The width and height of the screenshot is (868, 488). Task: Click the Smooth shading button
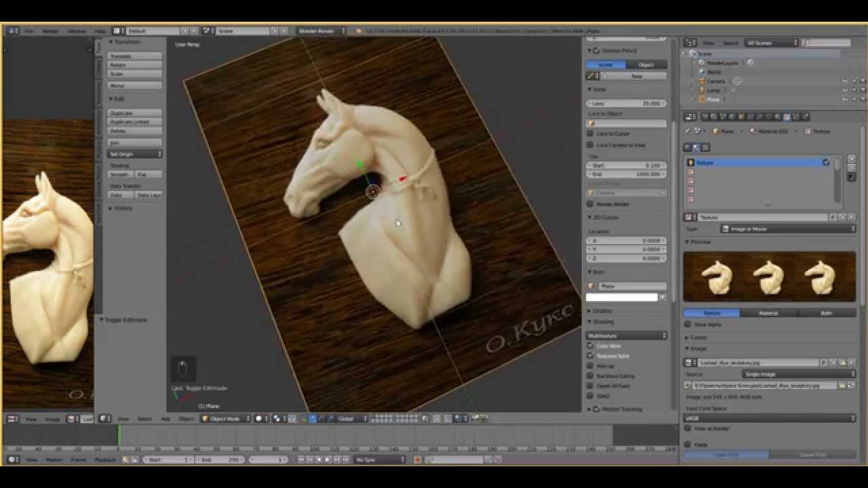[119, 175]
